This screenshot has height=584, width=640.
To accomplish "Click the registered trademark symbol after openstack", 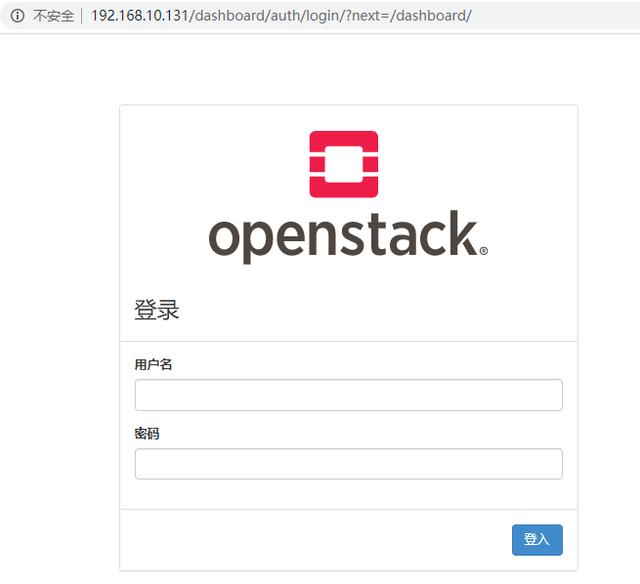I will coord(484,251).
